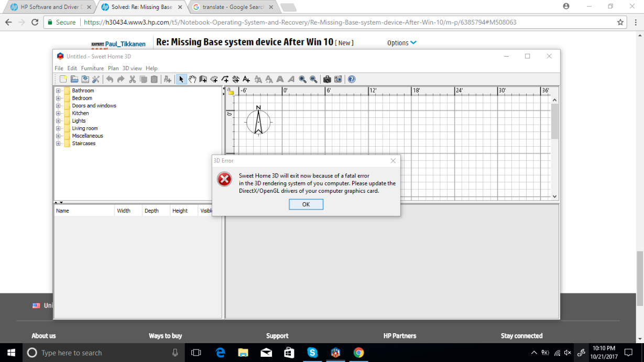Collapse the Lights category tree item
The image size is (644, 362).
[x=58, y=120]
